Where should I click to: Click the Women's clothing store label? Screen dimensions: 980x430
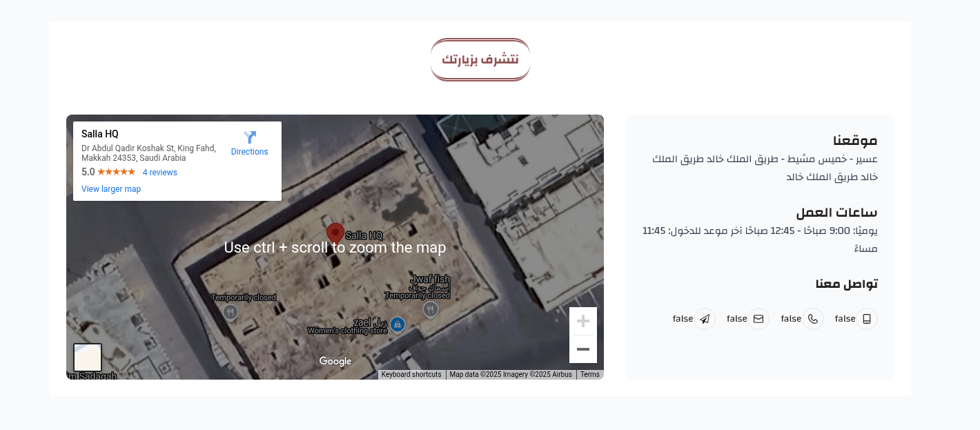[x=347, y=331]
